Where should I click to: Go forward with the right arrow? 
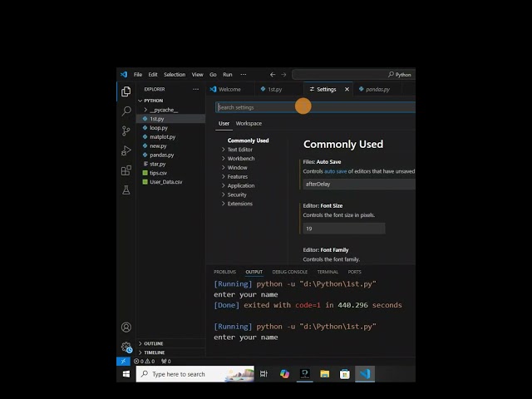(x=283, y=74)
